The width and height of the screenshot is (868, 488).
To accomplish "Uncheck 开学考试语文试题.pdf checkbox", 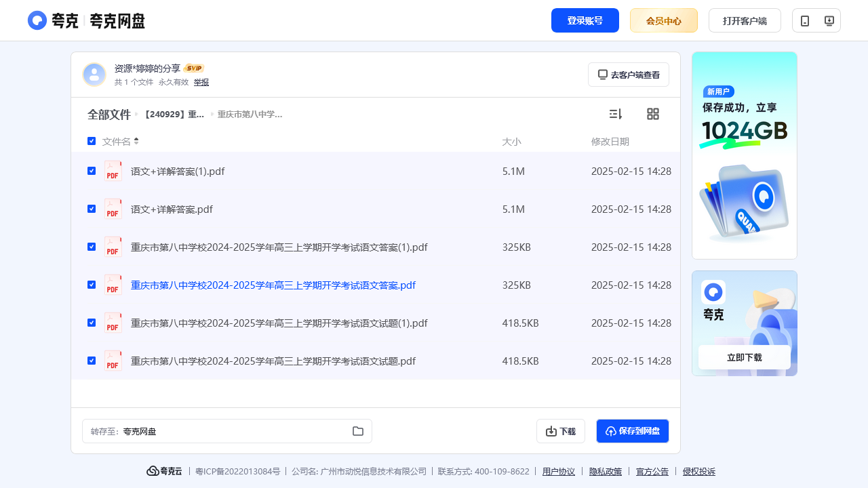I will [x=92, y=361].
